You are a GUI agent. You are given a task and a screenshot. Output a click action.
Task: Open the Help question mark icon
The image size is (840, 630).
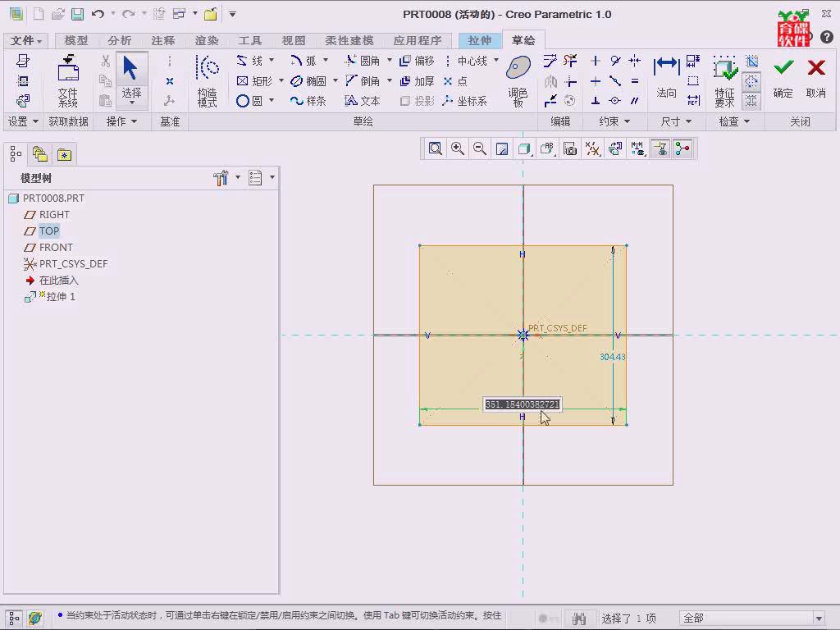(827, 37)
